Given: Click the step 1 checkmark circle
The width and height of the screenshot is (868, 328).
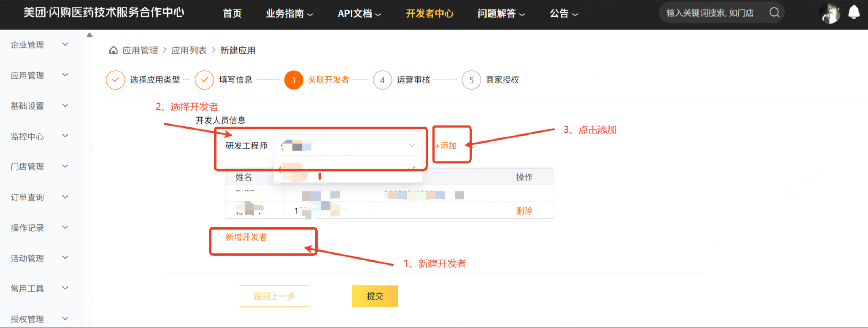Looking at the screenshot, I should [x=116, y=80].
